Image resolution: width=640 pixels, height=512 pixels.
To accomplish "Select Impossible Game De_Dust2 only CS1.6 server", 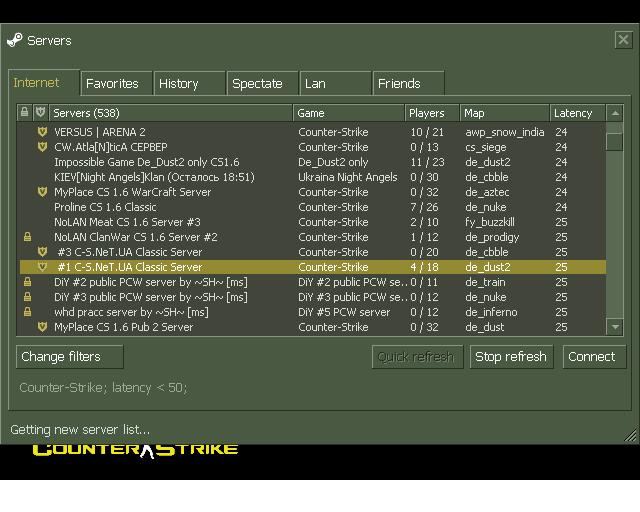I will tap(313, 162).
